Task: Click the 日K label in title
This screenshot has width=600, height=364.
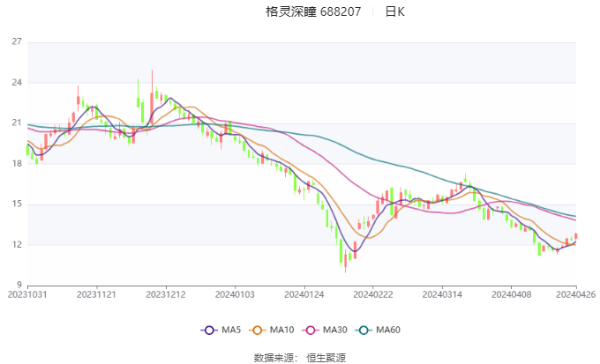Action: click(395, 11)
